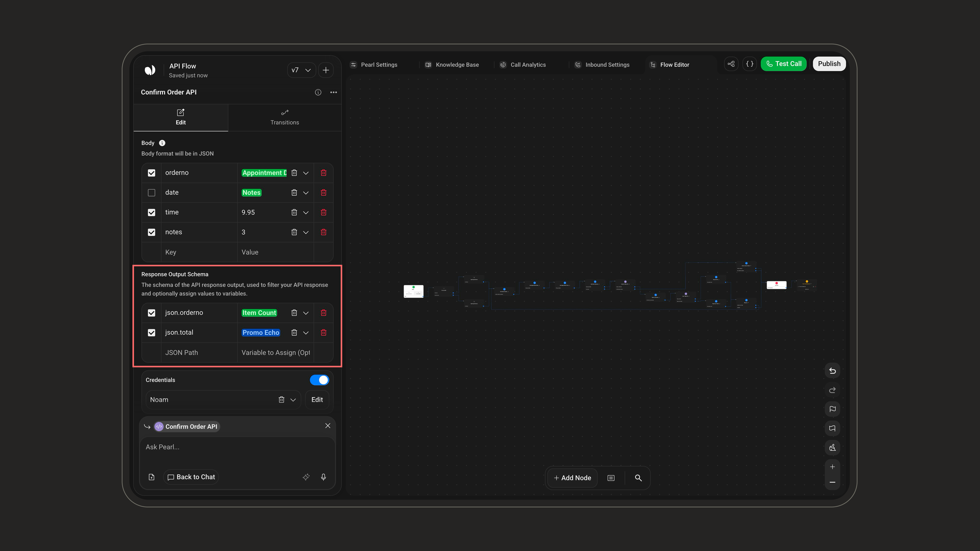Open the three-dot more options menu
This screenshot has width=980, height=551.
click(334, 92)
